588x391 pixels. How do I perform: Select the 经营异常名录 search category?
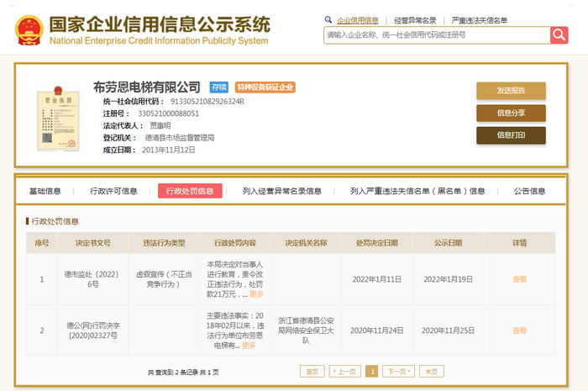coord(415,19)
